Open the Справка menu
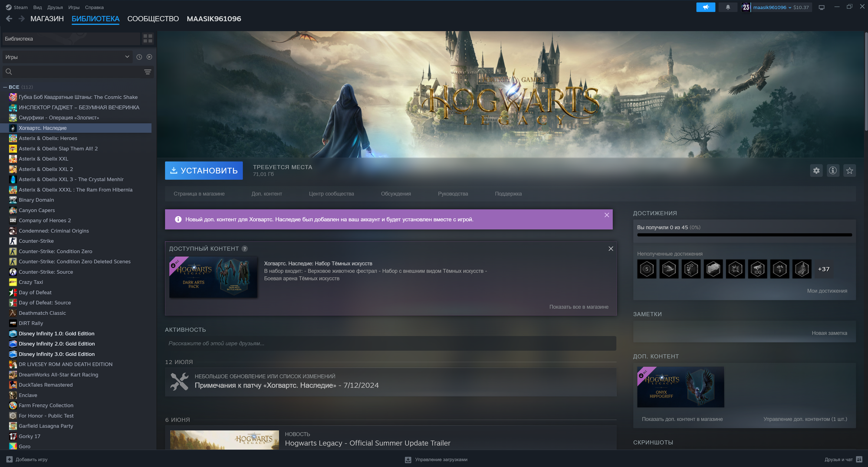This screenshot has width=868, height=467. [x=94, y=7]
